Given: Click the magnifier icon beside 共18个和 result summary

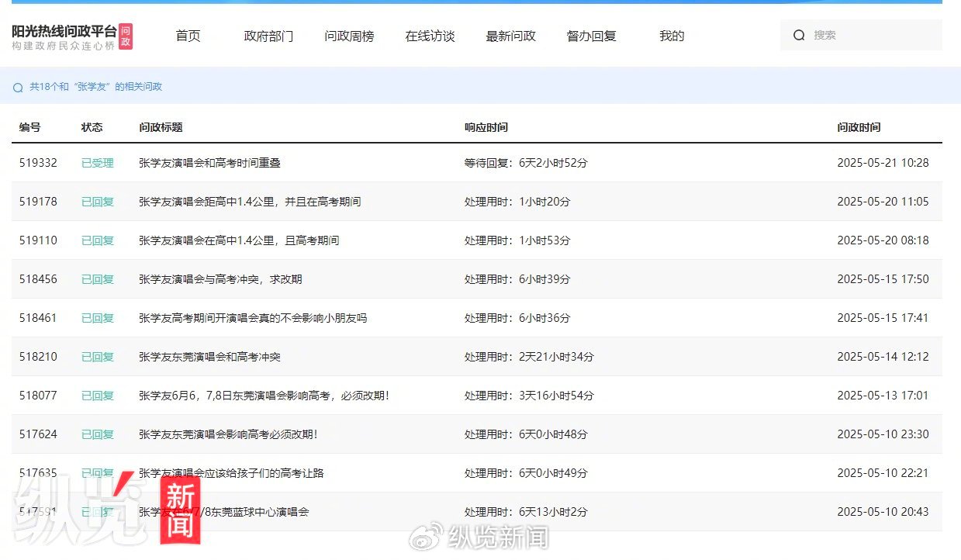Looking at the screenshot, I should click(18, 88).
